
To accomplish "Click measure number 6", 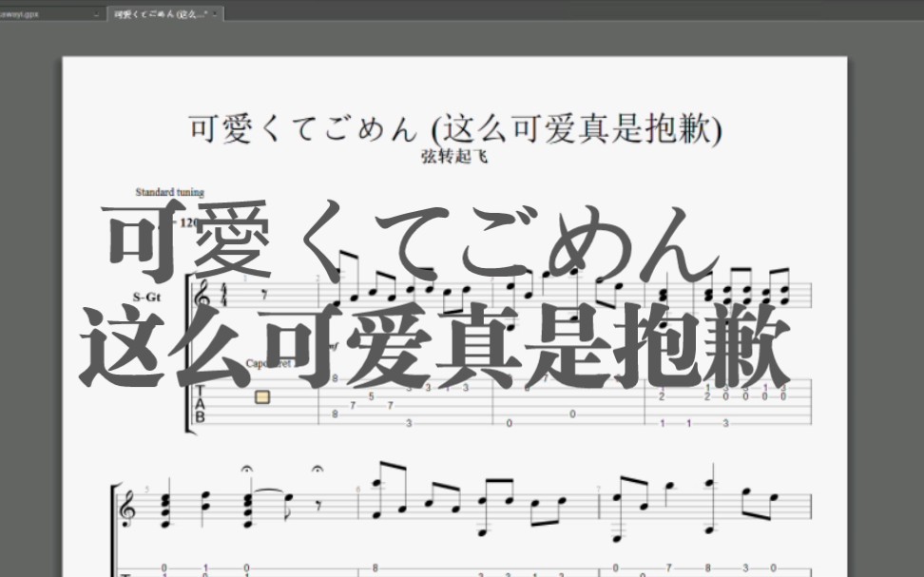I will pos(358,490).
